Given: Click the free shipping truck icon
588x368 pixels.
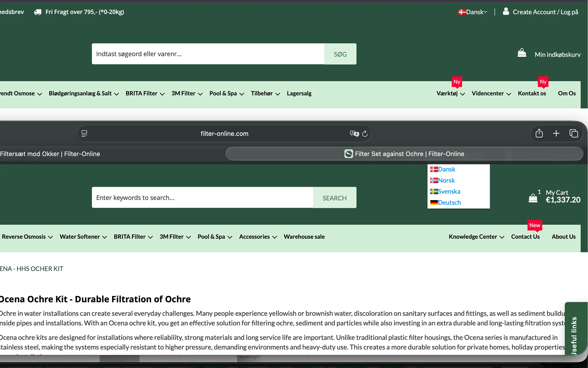Looking at the screenshot, I should (38, 12).
